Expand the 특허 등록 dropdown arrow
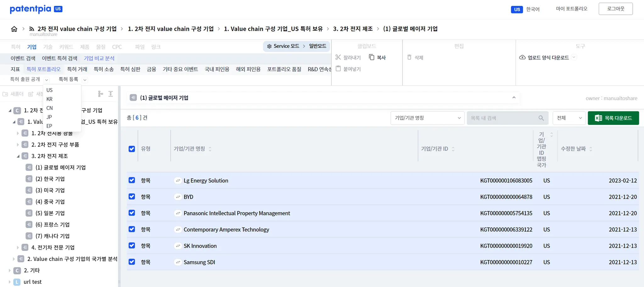644x287 pixels. [x=85, y=80]
